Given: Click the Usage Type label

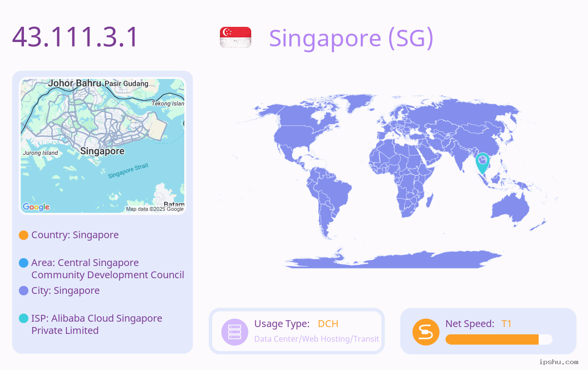Looking at the screenshot, I should click(x=282, y=324).
